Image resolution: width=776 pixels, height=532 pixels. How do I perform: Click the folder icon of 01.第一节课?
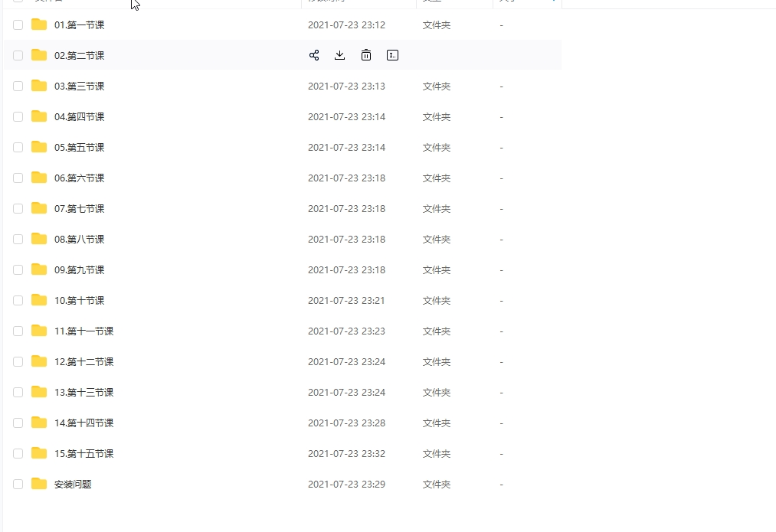[x=39, y=24]
